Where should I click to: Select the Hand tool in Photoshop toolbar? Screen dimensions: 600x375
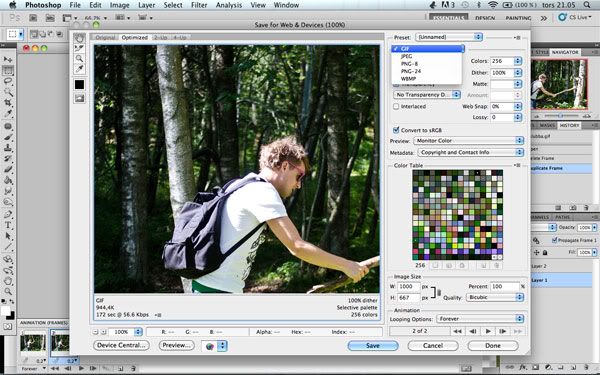[8, 280]
